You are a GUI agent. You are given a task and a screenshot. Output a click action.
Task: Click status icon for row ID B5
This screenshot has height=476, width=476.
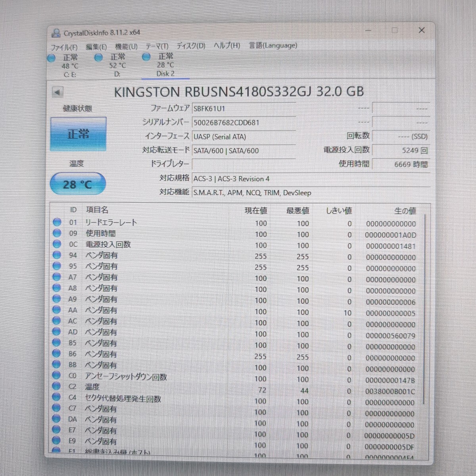tap(57, 342)
